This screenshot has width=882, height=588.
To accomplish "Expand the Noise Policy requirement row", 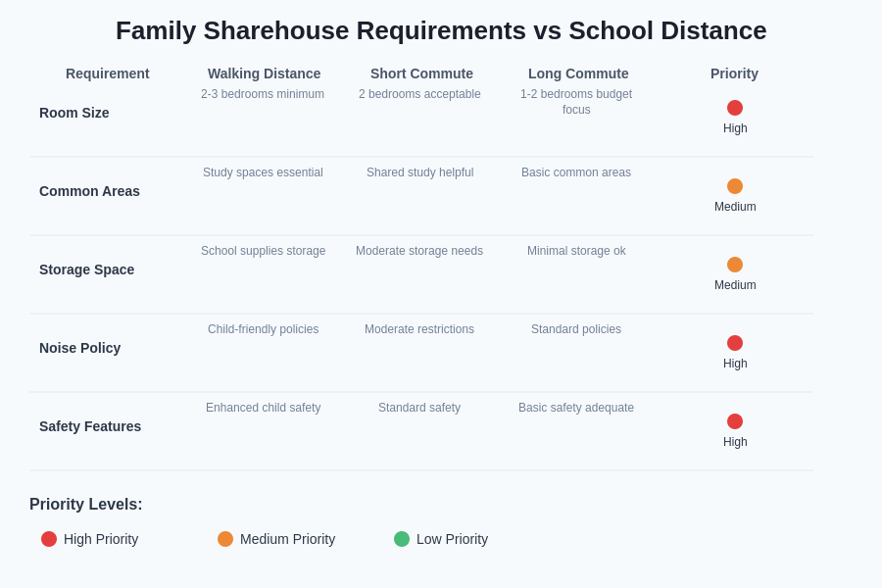I will [x=79, y=348].
